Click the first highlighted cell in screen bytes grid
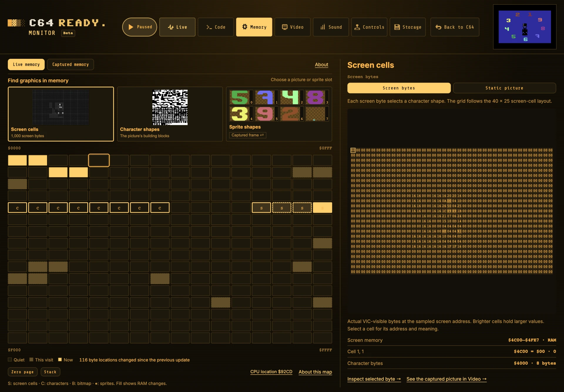 tap(353, 150)
